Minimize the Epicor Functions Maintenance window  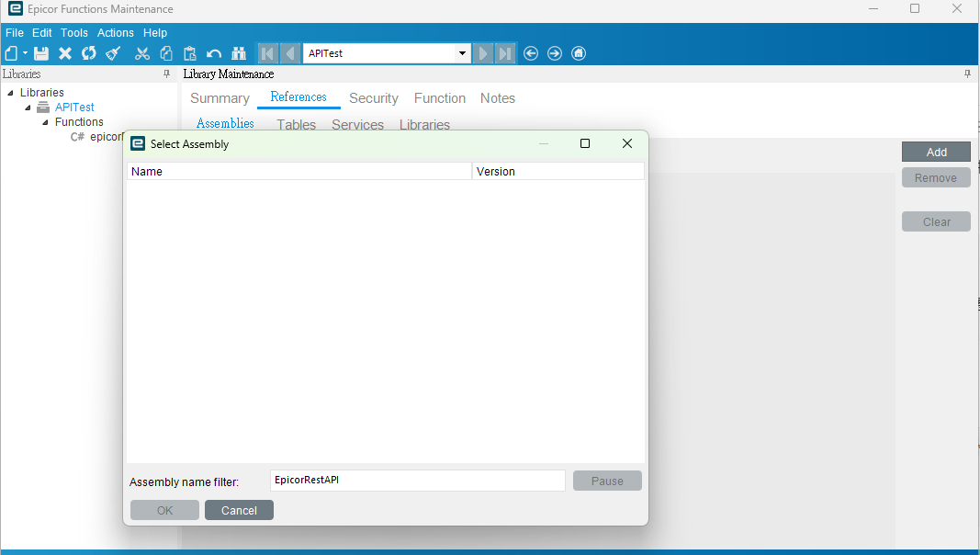pos(873,9)
